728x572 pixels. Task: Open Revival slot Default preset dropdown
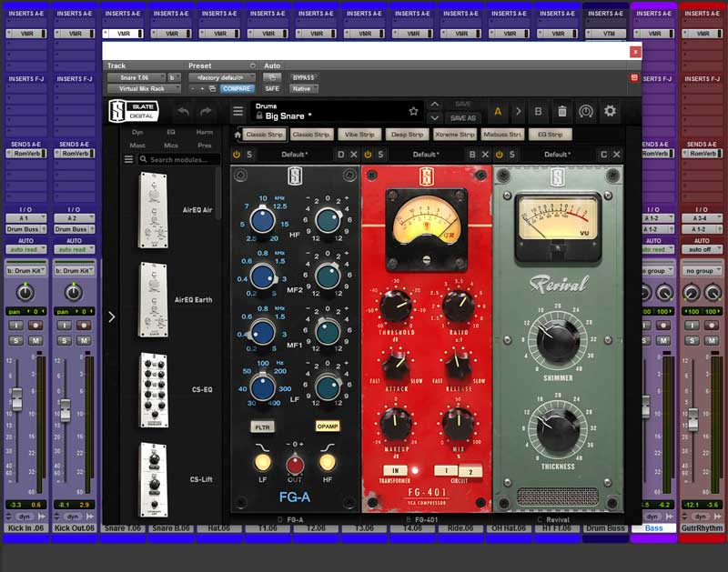[557, 155]
